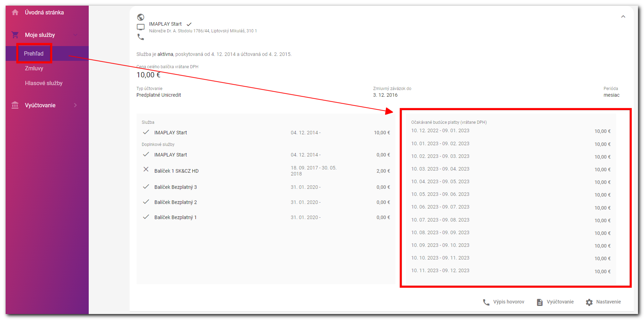Open Výpis hovorov
Image resolution: width=644 pixels, height=320 pixels.
tap(508, 302)
